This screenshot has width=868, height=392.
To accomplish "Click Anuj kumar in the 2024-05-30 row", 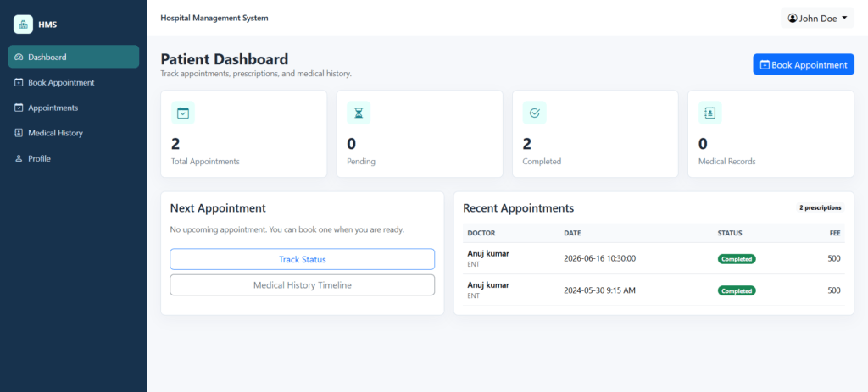I will [488, 285].
